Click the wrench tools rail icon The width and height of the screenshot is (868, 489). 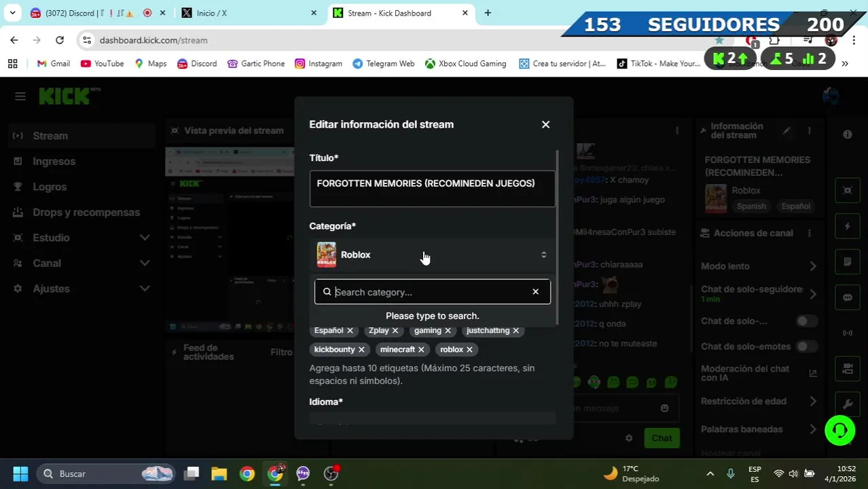click(848, 404)
